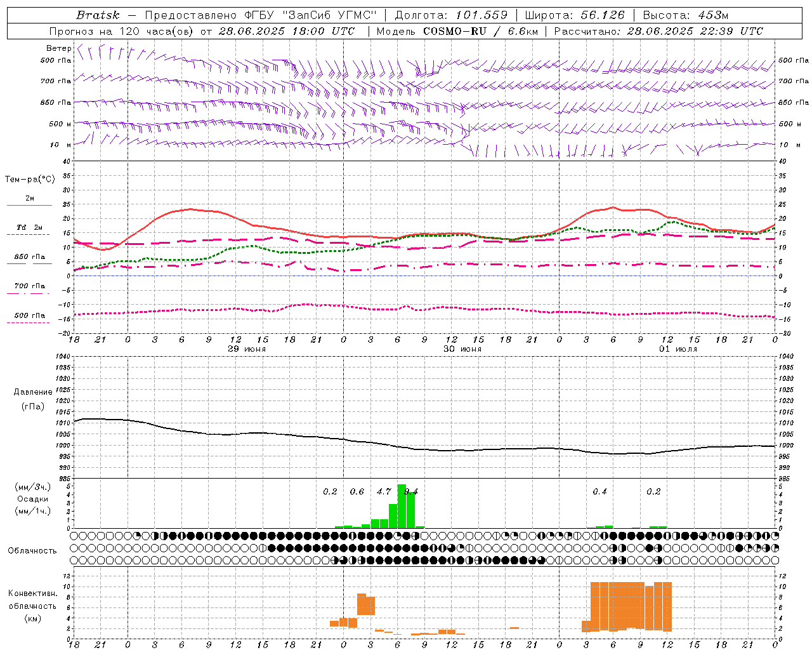Viewport: 812px width, 650px height.
Task: Click the Конвективн. convective cloud panel label
Action: [x=32, y=594]
